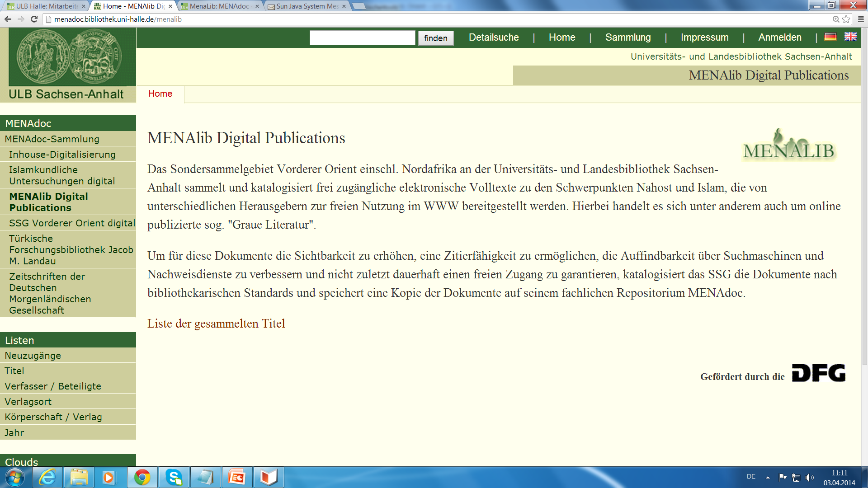868x488 pixels.
Task: Open the red book application in taskbar
Action: coord(269,477)
